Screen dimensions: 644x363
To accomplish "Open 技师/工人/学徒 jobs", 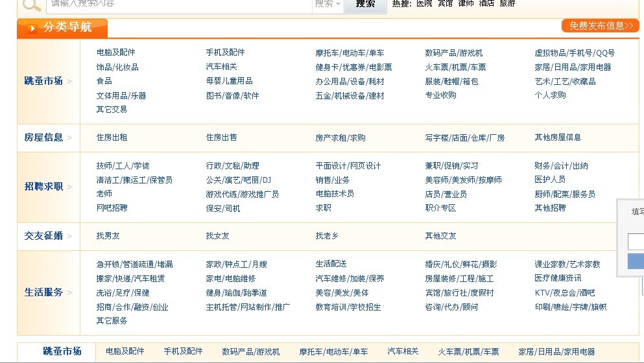I will coord(123,165).
